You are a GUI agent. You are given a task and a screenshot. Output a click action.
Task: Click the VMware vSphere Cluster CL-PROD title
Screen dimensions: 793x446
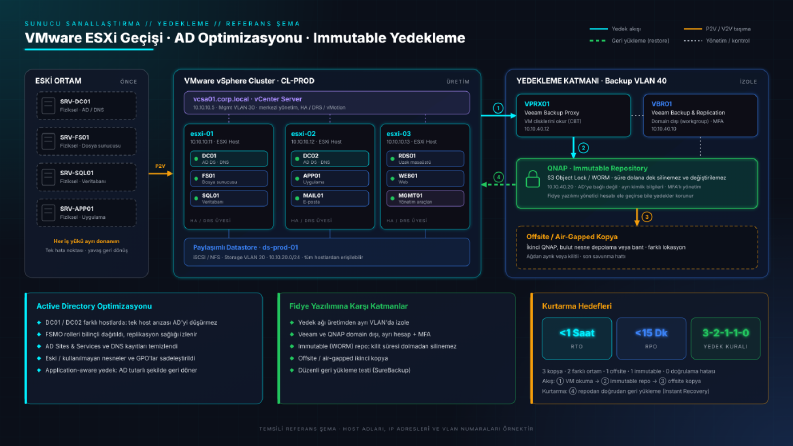[x=249, y=81]
